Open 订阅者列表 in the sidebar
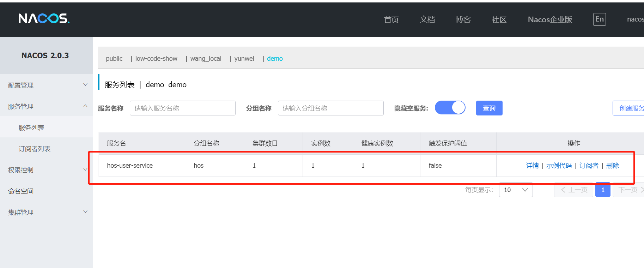Screen dimensions: 644x268 (46, 149)
